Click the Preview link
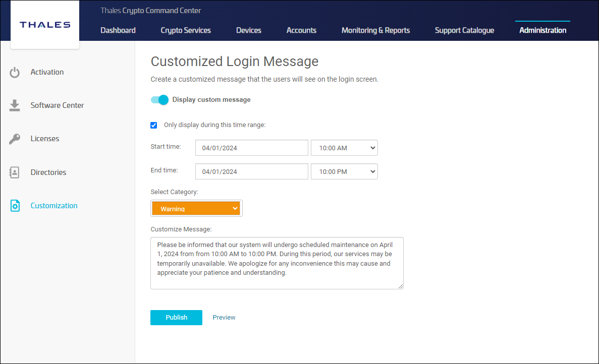This screenshot has width=599, height=364. tap(224, 318)
